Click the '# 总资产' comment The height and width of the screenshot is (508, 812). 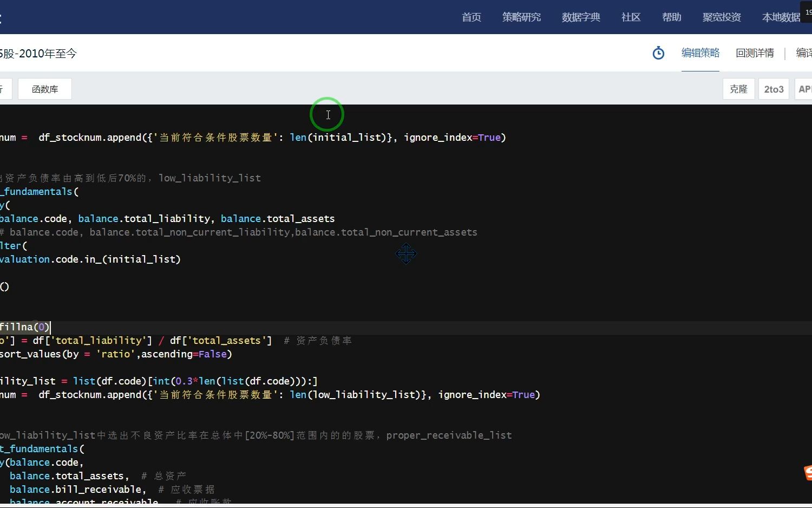coord(163,476)
